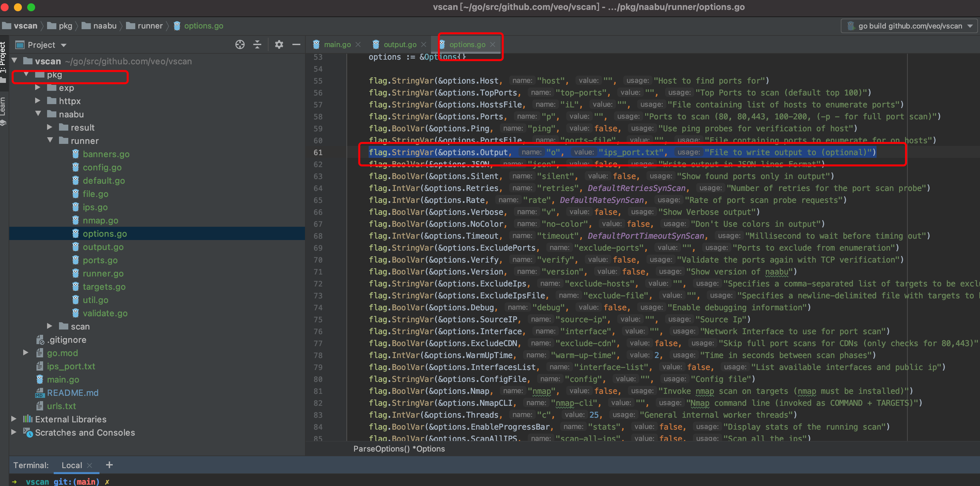The image size is (980, 486).
Task: Expand the exp folder
Action: [38, 88]
